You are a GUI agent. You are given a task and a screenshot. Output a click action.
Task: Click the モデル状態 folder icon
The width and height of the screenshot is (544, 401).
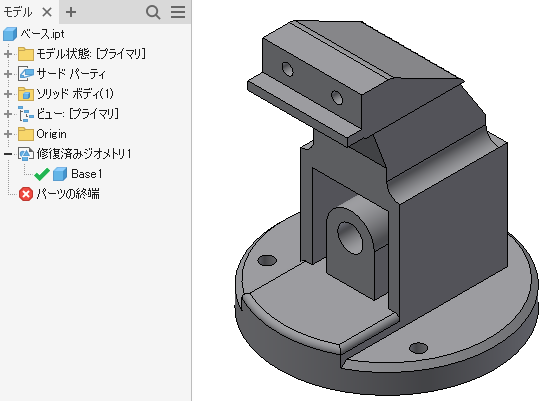click(x=26, y=54)
